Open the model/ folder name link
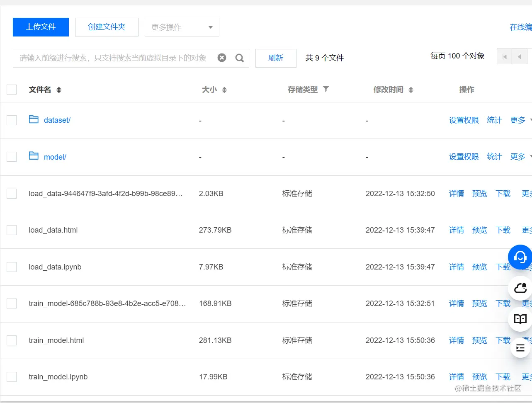This screenshot has height=403, width=532. click(x=55, y=157)
